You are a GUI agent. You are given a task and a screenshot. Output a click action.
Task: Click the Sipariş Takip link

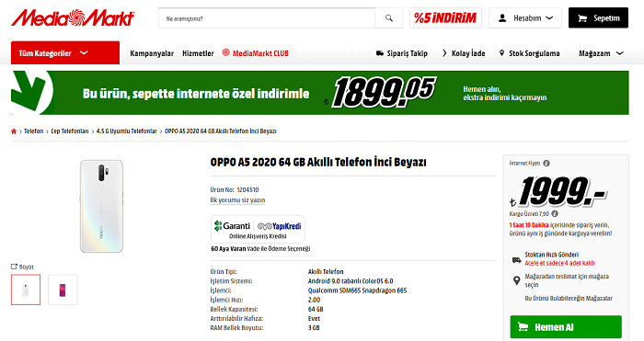[x=402, y=53]
